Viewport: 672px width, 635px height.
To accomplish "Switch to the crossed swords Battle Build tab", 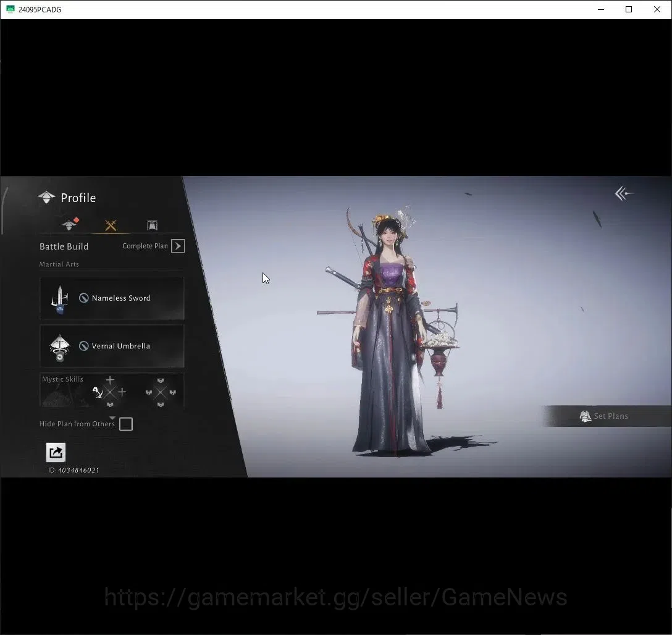I will click(111, 225).
